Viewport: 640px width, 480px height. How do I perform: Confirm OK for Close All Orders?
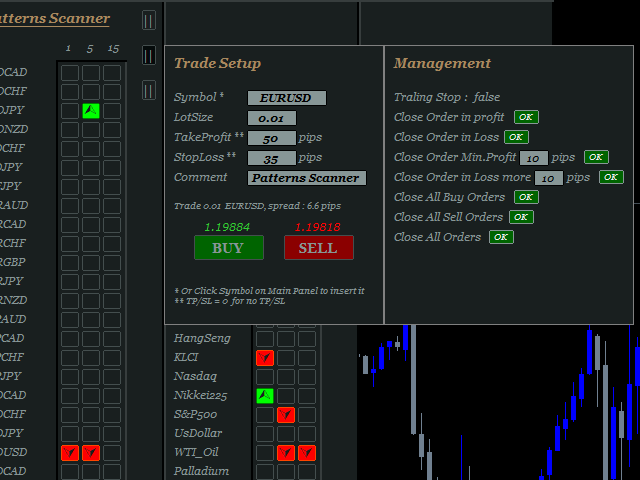501,237
